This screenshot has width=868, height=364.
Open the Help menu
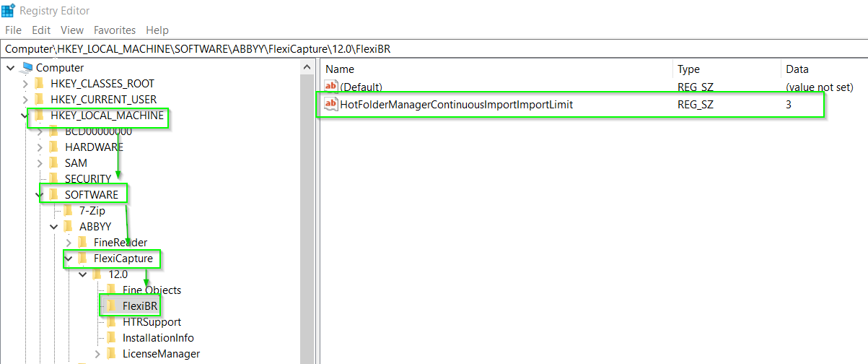coord(157,30)
